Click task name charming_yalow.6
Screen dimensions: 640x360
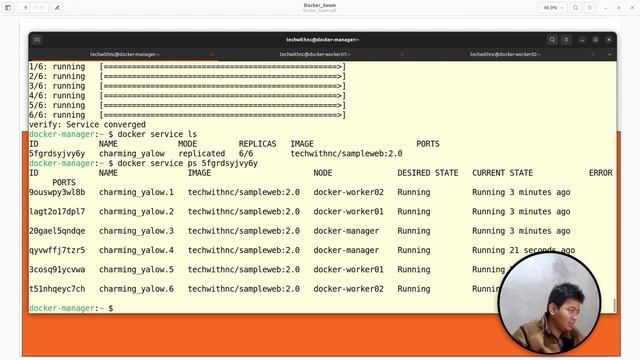pyautogui.click(x=136, y=289)
